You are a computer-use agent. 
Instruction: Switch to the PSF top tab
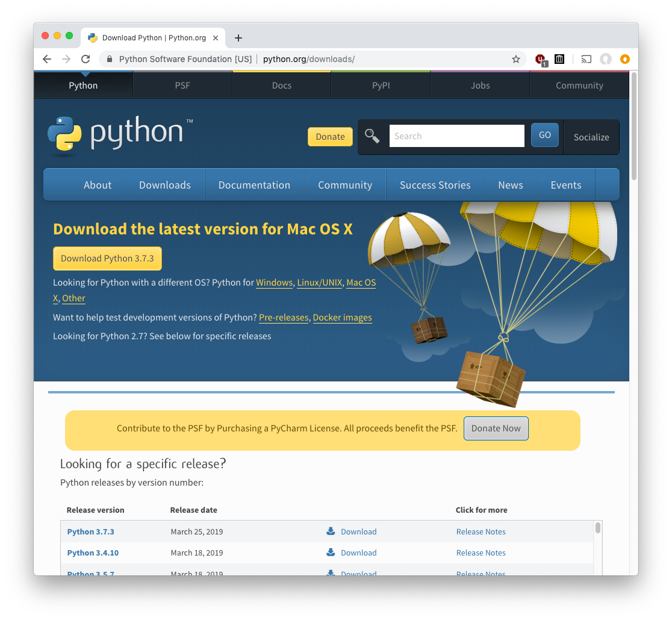[x=182, y=86]
